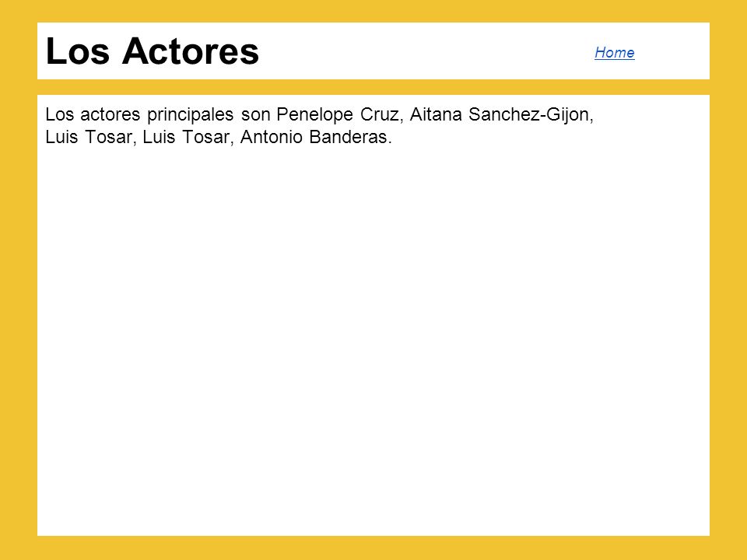Open the Home link
747x560 pixels.
614,52
